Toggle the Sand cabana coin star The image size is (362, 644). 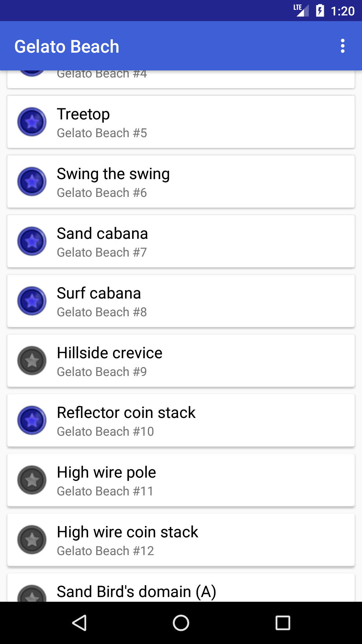tap(32, 241)
